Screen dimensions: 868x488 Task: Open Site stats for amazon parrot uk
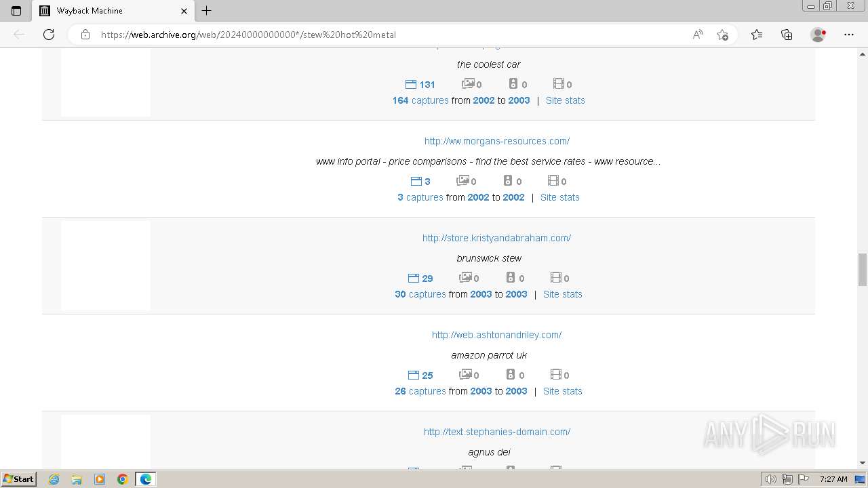click(x=563, y=391)
